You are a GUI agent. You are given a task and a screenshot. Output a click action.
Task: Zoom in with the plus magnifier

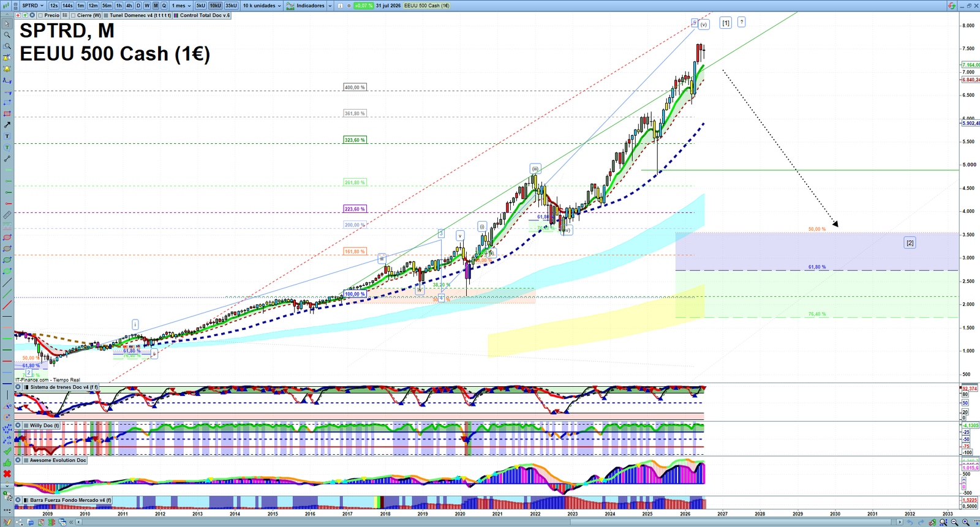(x=966, y=522)
